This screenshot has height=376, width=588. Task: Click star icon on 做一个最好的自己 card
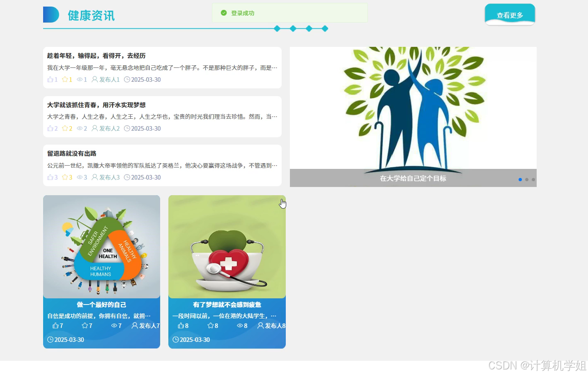tap(85, 325)
